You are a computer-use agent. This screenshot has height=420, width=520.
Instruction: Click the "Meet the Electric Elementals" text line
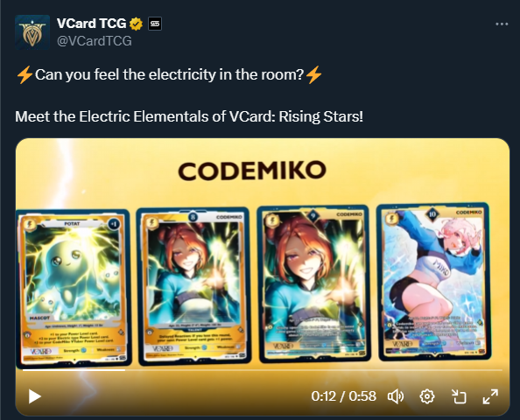pos(189,116)
